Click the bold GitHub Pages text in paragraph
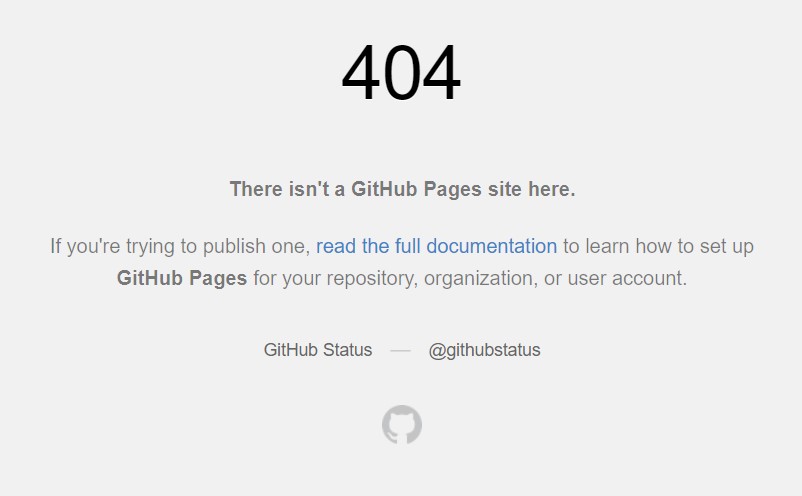The image size is (802, 496). pyautogui.click(x=182, y=279)
